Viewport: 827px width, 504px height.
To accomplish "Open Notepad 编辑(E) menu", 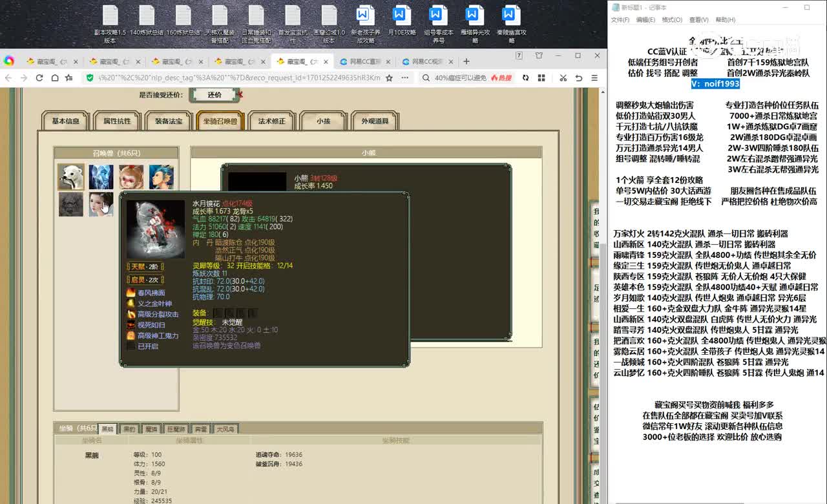I will point(645,20).
